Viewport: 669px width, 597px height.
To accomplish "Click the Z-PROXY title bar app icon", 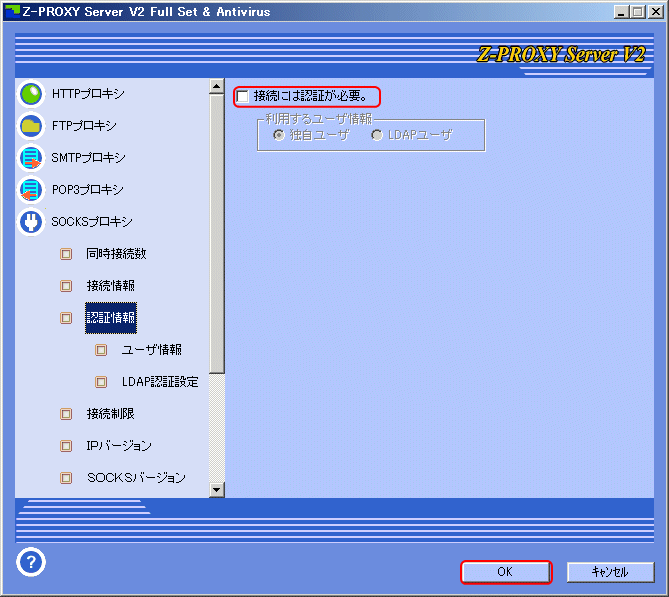I will coord(12,11).
